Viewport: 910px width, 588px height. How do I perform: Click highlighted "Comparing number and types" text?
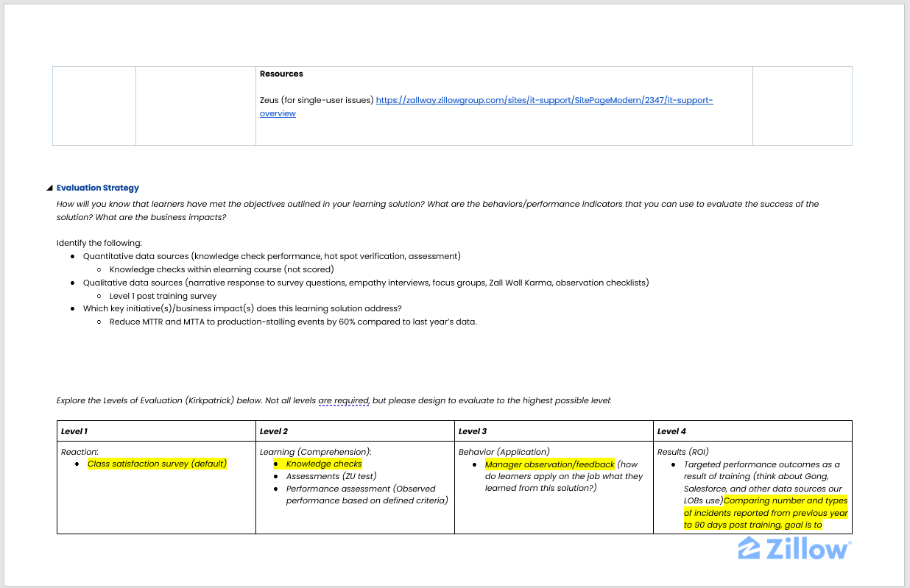[x=786, y=501]
